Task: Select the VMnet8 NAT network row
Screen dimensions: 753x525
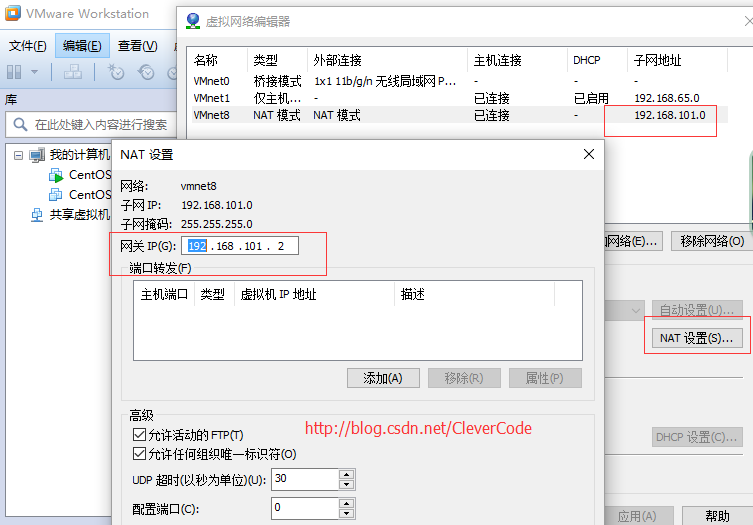Action: click(460, 115)
